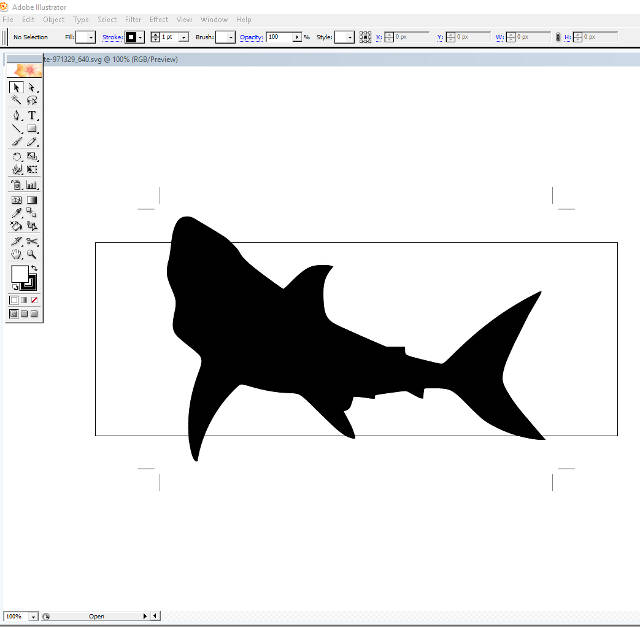Viewport: 640px width, 627px height.
Task: Open the Stroke color dropdown arrow
Action: coord(140,37)
